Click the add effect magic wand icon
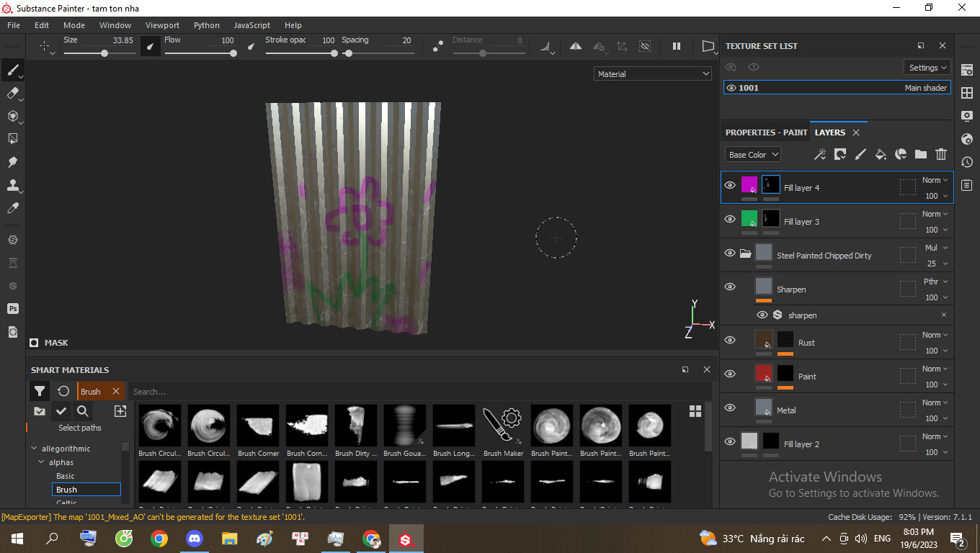 pyautogui.click(x=819, y=154)
